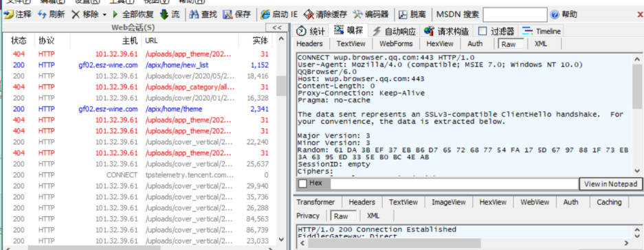Open the 请求构造 composer tab
This screenshot has width=644, height=250.
[447, 31]
